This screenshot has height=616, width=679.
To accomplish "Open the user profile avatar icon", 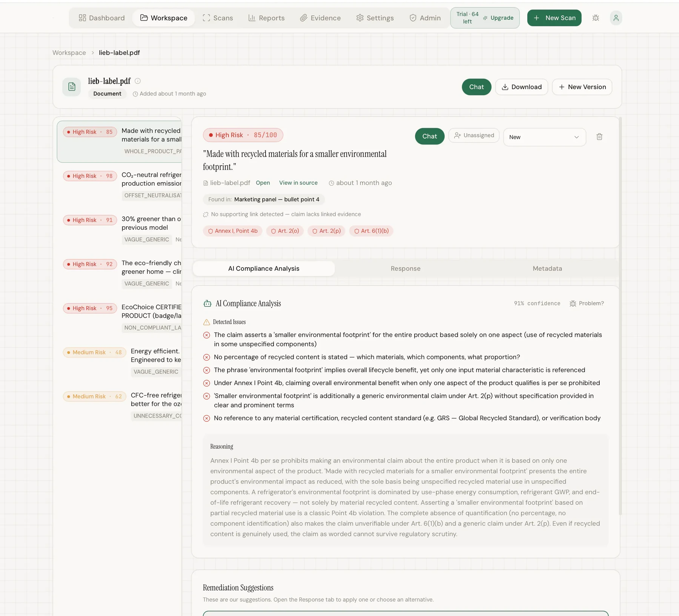I will pos(616,18).
